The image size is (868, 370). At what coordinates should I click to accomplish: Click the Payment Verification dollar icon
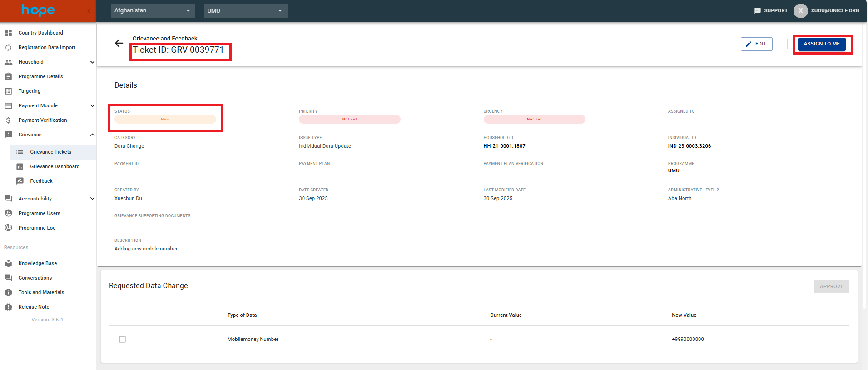[8, 120]
